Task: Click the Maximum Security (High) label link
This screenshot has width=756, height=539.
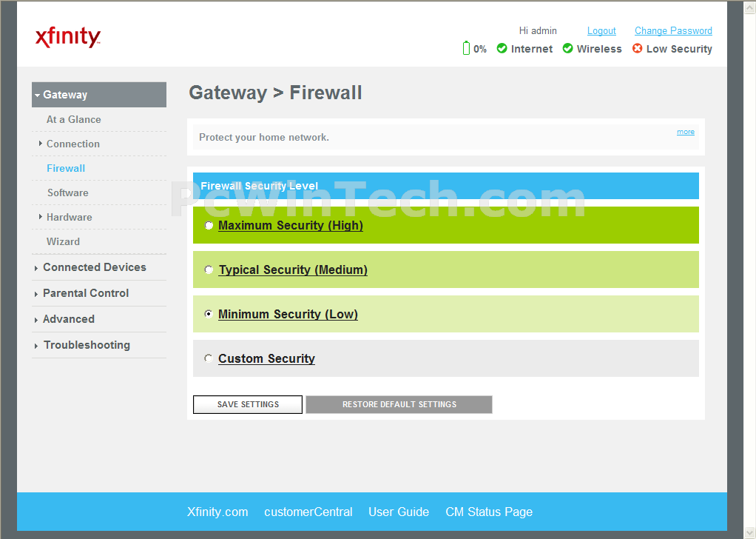Action: coord(291,225)
